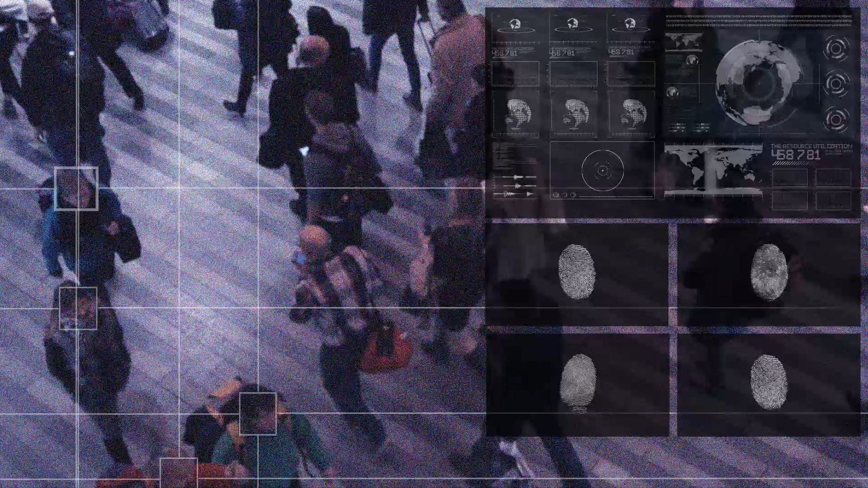Click the topmost circular dial icon
Image resolution: width=868 pixels, height=488 pixels.
[x=835, y=49]
